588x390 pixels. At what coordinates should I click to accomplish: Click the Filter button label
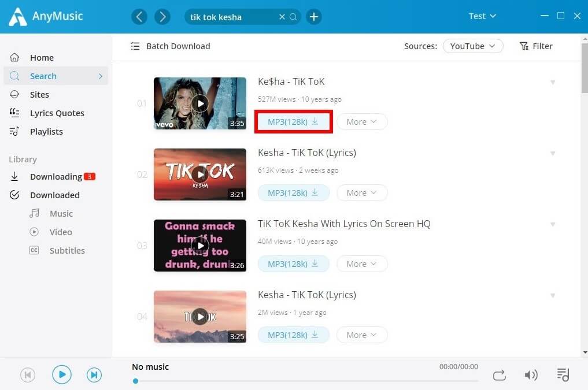[x=542, y=46]
